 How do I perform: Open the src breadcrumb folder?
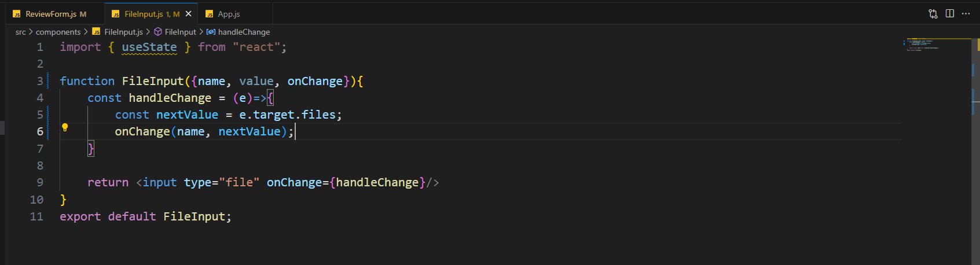click(20, 32)
